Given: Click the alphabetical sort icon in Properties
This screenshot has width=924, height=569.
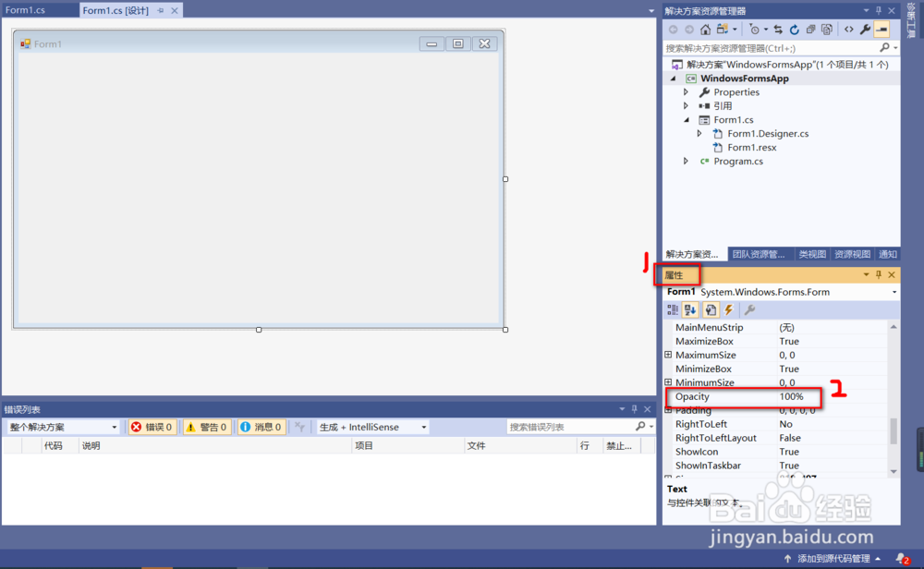Looking at the screenshot, I should pyautogui.click(x=690, y=309).
